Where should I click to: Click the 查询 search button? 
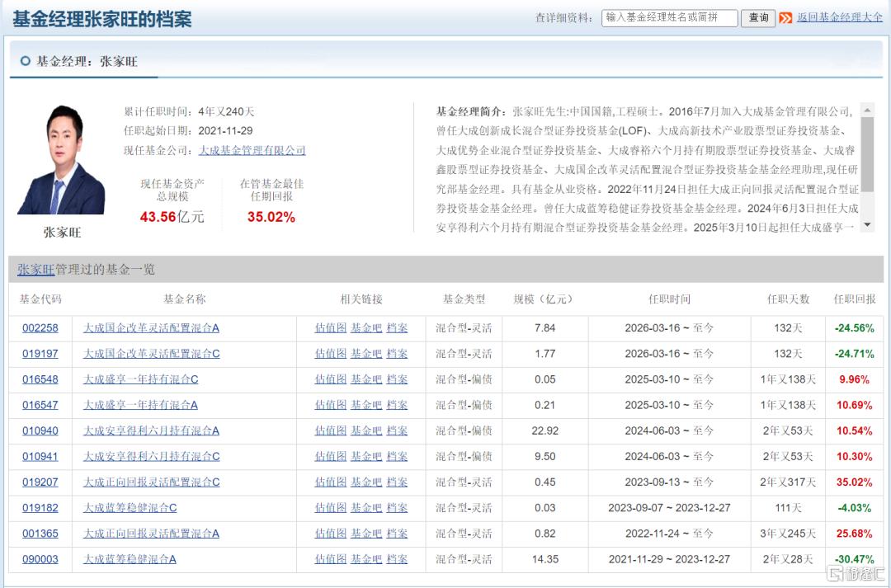(x=758, y=18)
